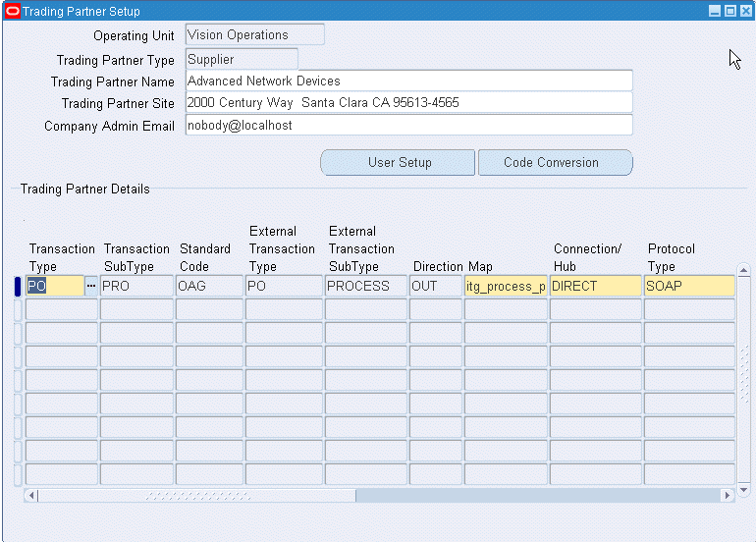Click the OUT direction cell
This screenshot has width=756, height=542.
coord(436,286)
